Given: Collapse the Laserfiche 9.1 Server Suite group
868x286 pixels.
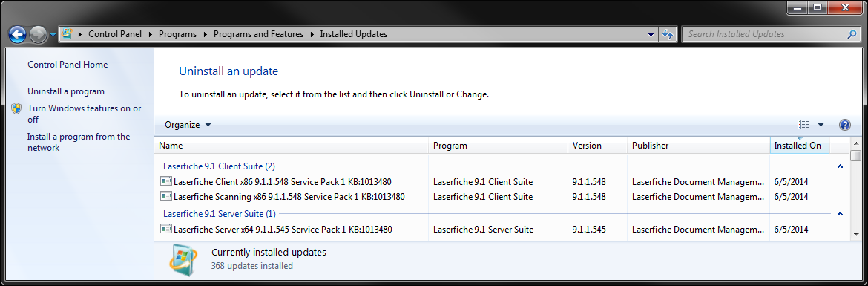Looking at the screenshot, I should 840,213.
